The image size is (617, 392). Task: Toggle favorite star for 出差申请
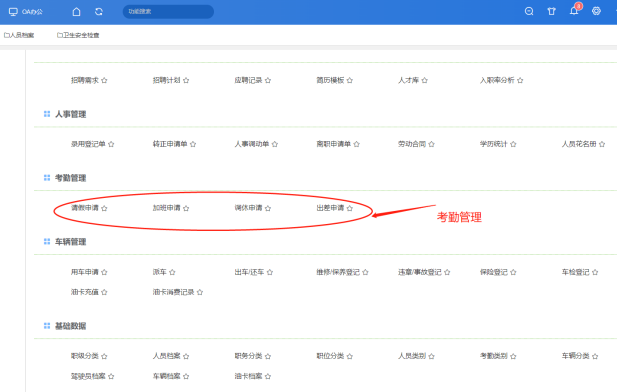350,208
